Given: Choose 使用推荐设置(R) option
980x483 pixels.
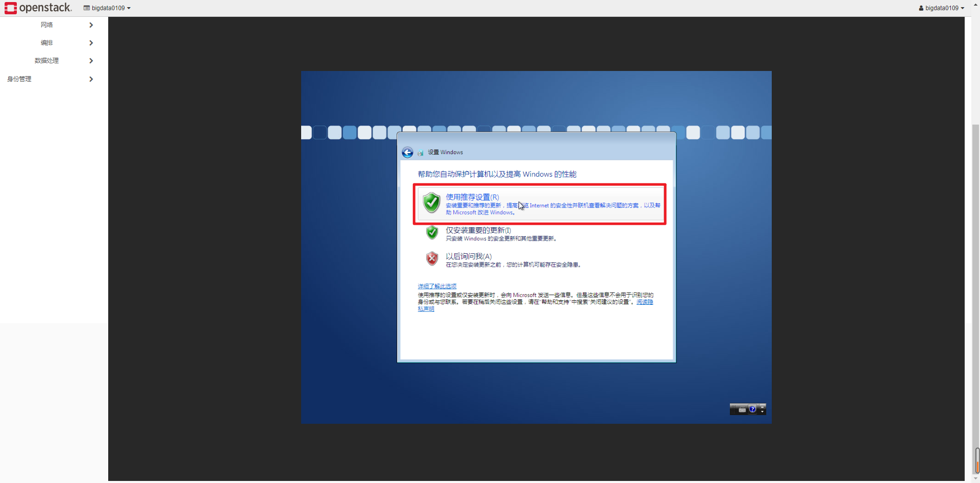Looking at the screenshot, I should pyautogui.click(x=540, y=204).
